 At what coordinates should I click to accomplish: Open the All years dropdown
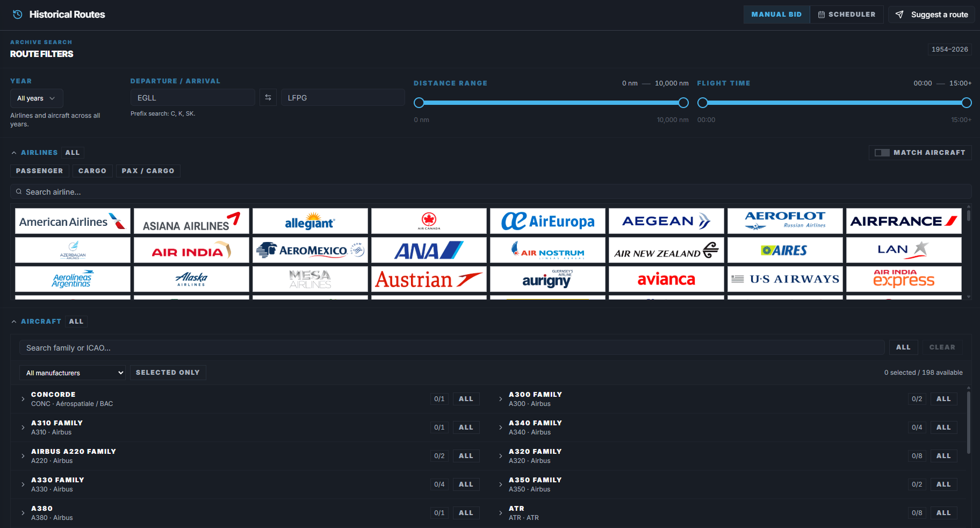click(x=37, y=98)
